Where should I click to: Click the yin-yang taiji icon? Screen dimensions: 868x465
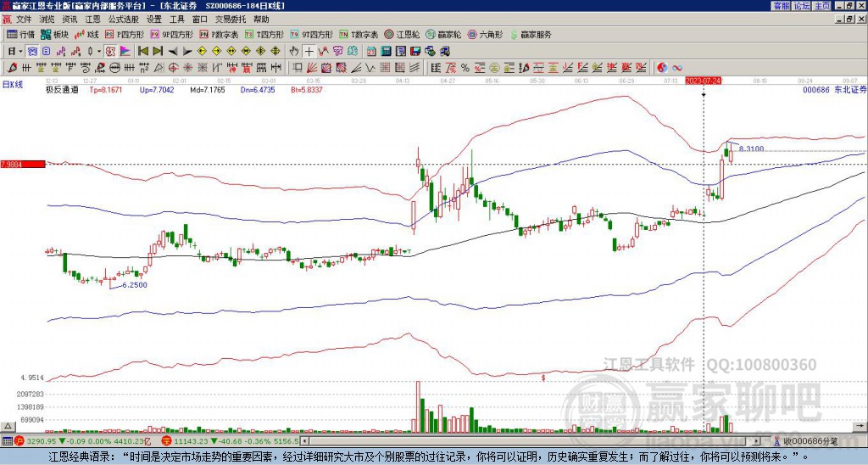(662, 68)
